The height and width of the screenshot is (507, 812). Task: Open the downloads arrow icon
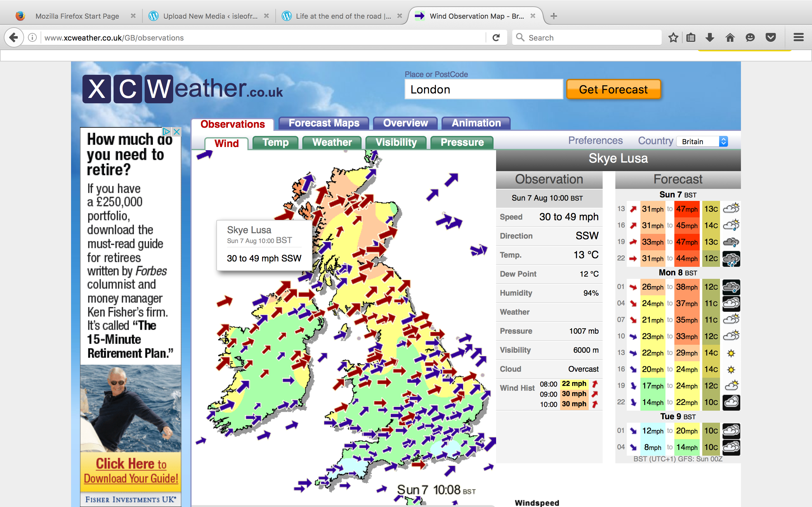pyautogui.click(x=710, y=38)
